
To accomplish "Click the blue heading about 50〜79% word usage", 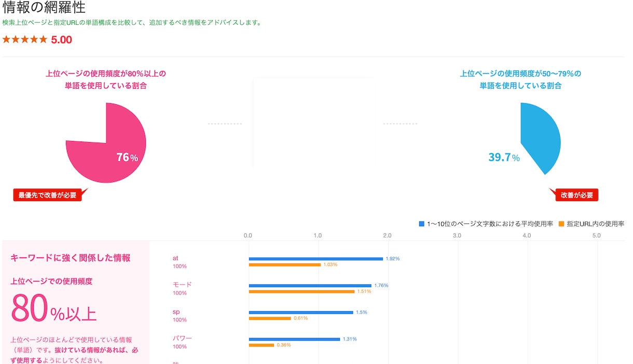I will (520, 79).
